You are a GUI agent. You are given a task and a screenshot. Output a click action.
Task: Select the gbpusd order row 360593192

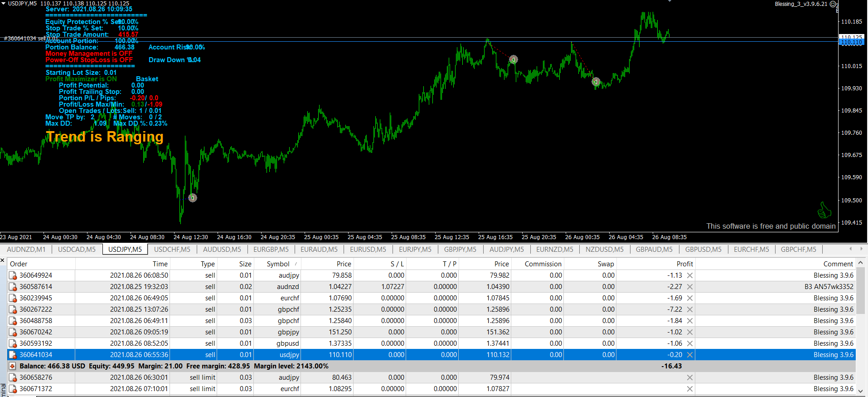pyautogui.click(x=317, y=343)
